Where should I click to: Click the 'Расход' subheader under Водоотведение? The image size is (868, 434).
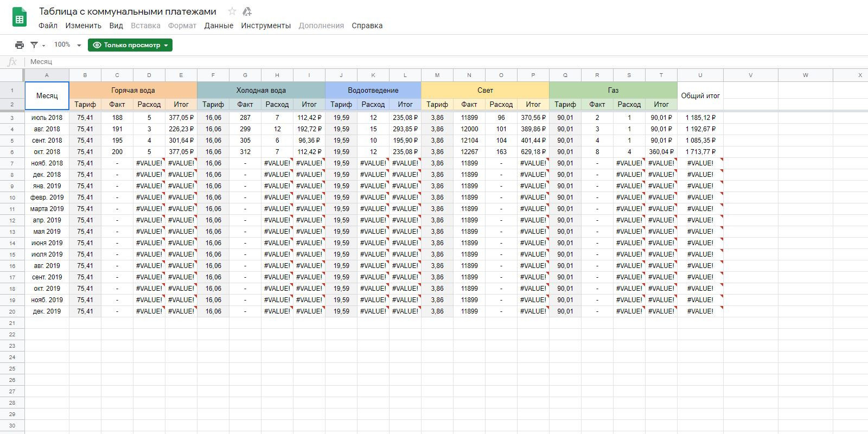(373, 104)
